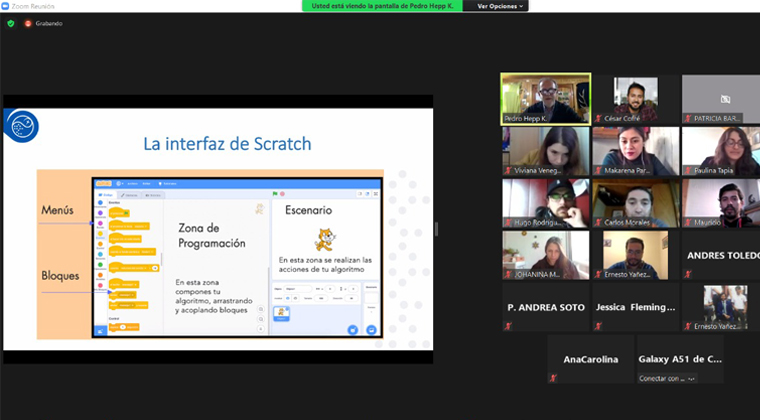Select César Coffré's video thumbnail
This screenshot has width=760, height=420.
point(635,99)
